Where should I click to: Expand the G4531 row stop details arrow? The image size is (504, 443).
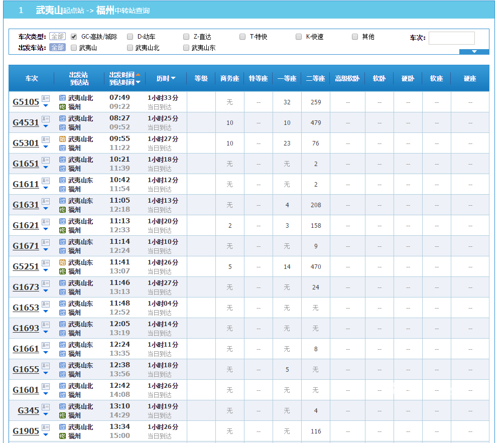[46, 126]
